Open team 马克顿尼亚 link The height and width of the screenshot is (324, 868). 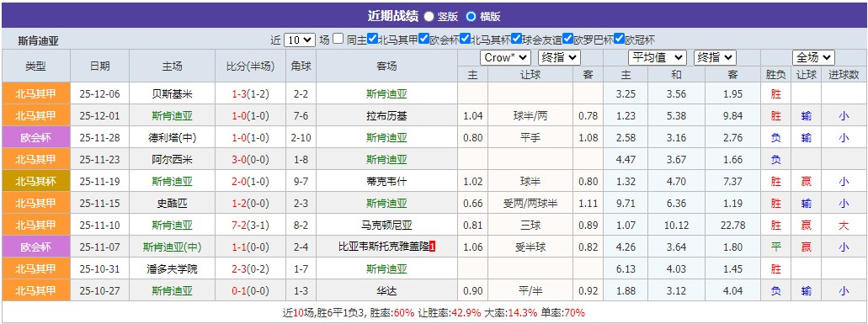click(x=386, y=225)
